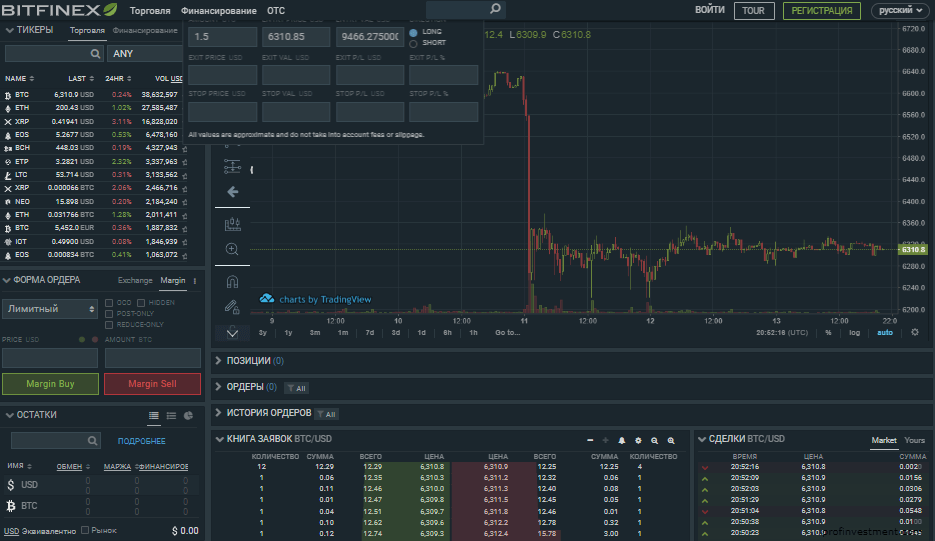The image size is (935, 541).
Task: Click the balances search magnifier icon
Action: click(x=92, y=441)
